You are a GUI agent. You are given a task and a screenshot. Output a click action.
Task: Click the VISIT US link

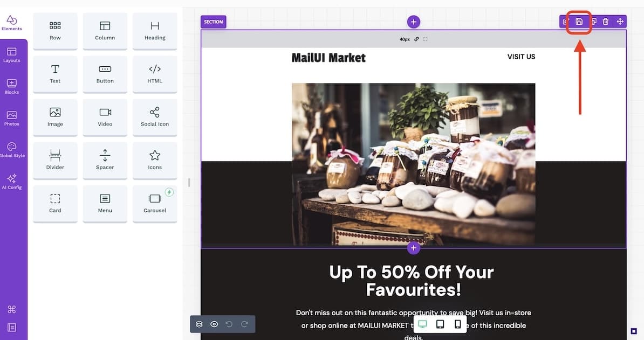(x=521, y=57)
